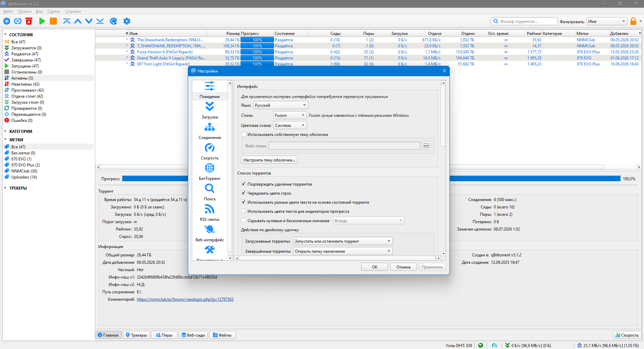Open the nnmclub.to comment link
The width and height of the screenshot is (644, 349).
185,299
